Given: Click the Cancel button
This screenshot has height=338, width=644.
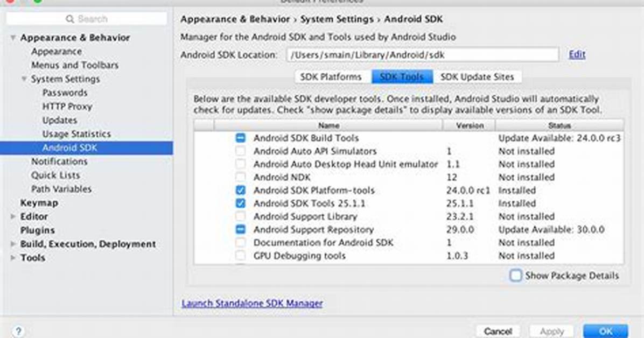Looking at the screenshot, I should 498,331.
